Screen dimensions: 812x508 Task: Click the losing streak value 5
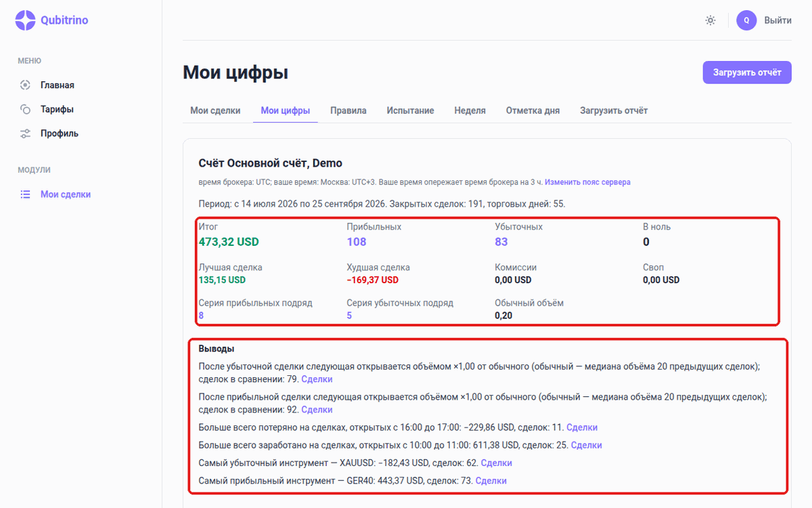pos(350,316)
